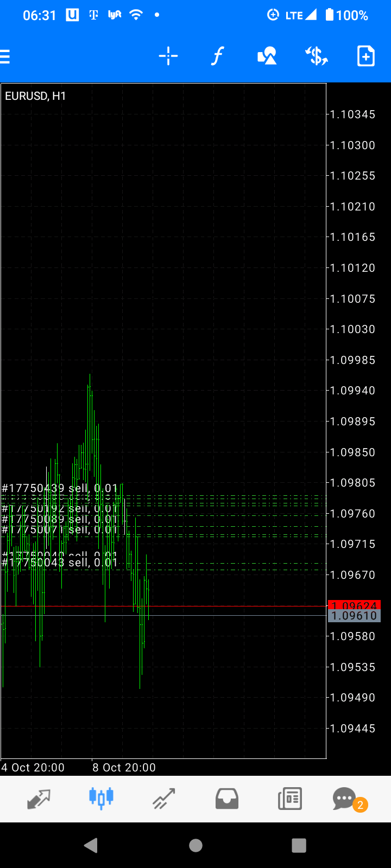Tap the 1.10345 price scale value

(353, 114)
